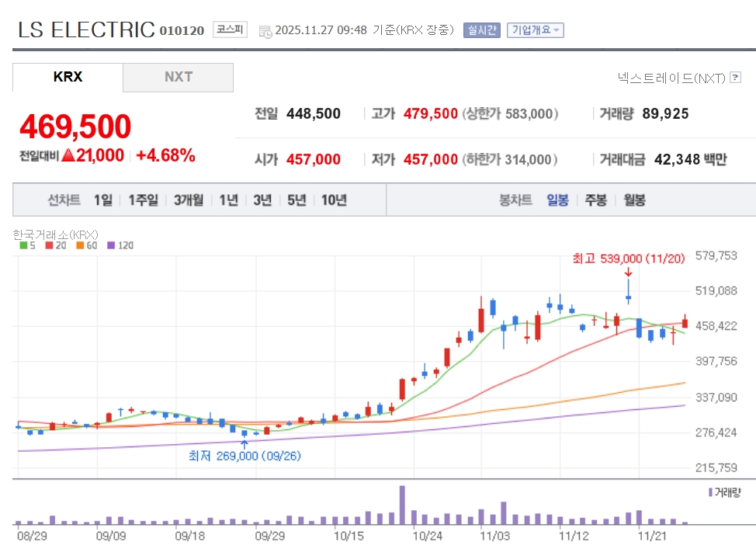Click the 선차트 label
This screenshot has height=559, width=756.
point(64,200)
